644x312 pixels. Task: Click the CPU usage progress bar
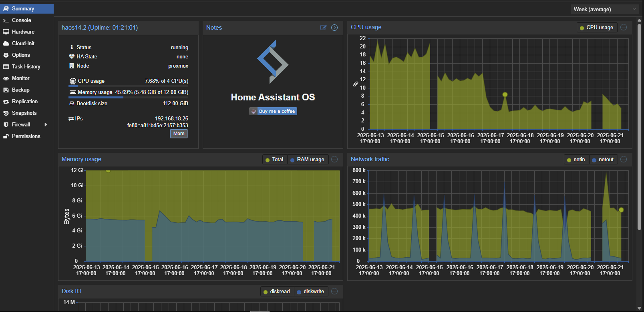129,86
